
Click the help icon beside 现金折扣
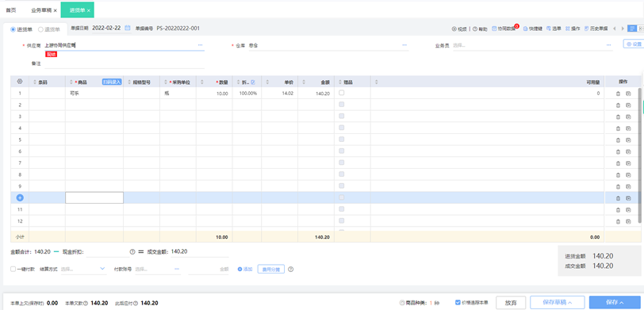point(132,251)
